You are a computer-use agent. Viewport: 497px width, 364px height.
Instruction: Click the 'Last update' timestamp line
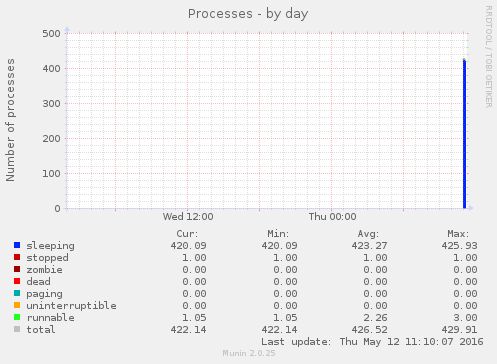pyautogui.click(x=372, y=342)
